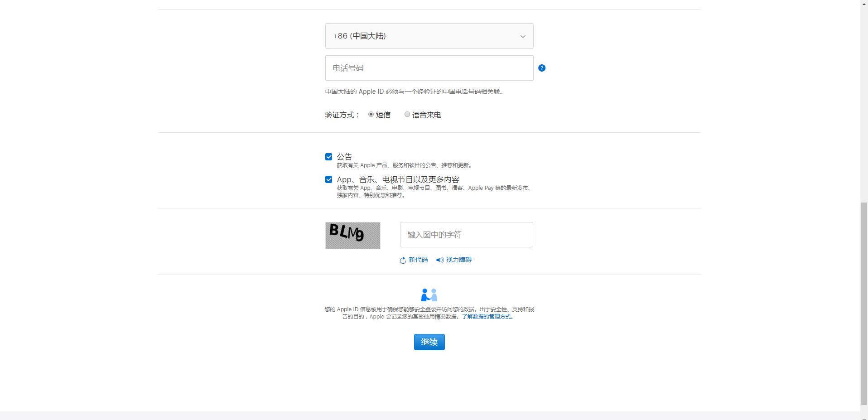
Task: Uncheck the App、音乐、电视节目 checkbox
Action: click(329, 179)
